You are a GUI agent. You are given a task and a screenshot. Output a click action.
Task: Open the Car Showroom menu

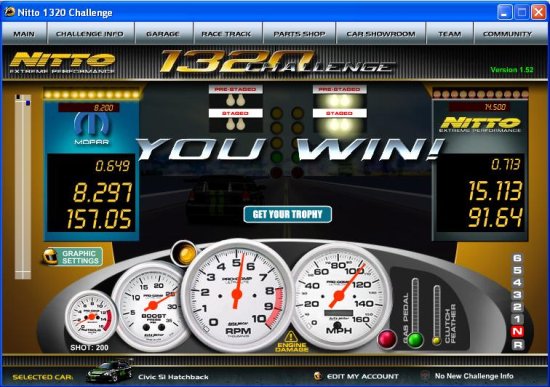[381, 34]
